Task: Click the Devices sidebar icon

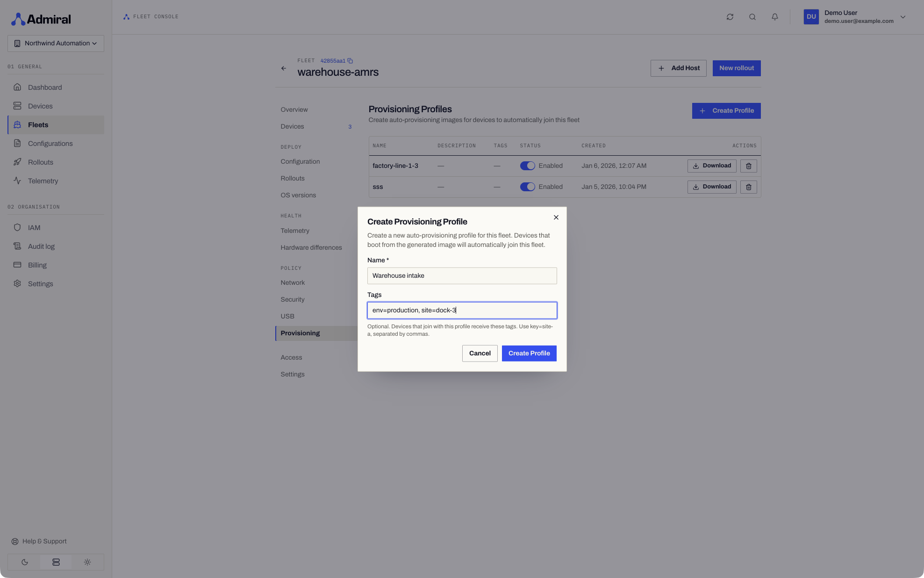Action: pyautogui.click(x=17, y=106)
